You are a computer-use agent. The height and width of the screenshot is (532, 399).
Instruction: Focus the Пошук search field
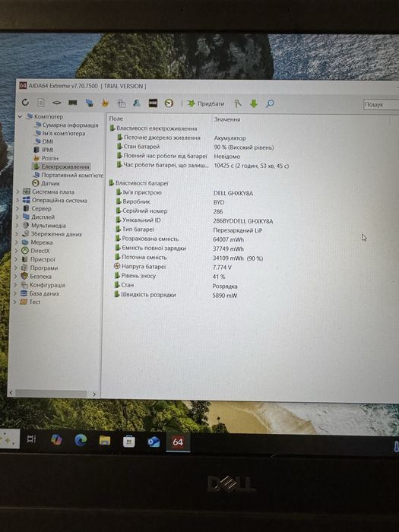381,105
